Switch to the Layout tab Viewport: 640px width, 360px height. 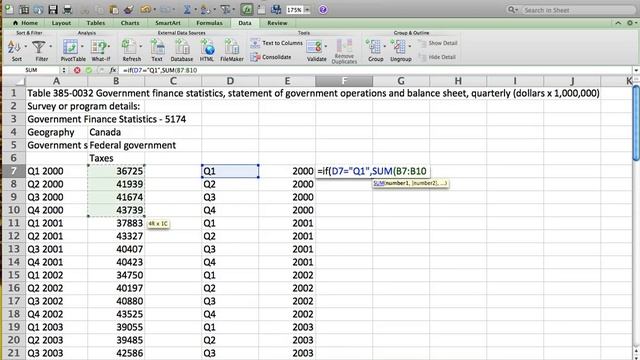[61, 23]
